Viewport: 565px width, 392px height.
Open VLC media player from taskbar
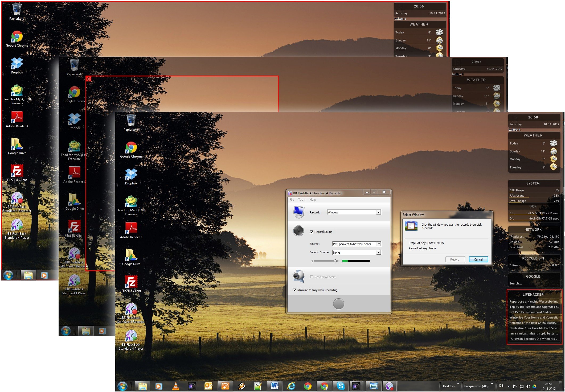(x=176, y=386)
